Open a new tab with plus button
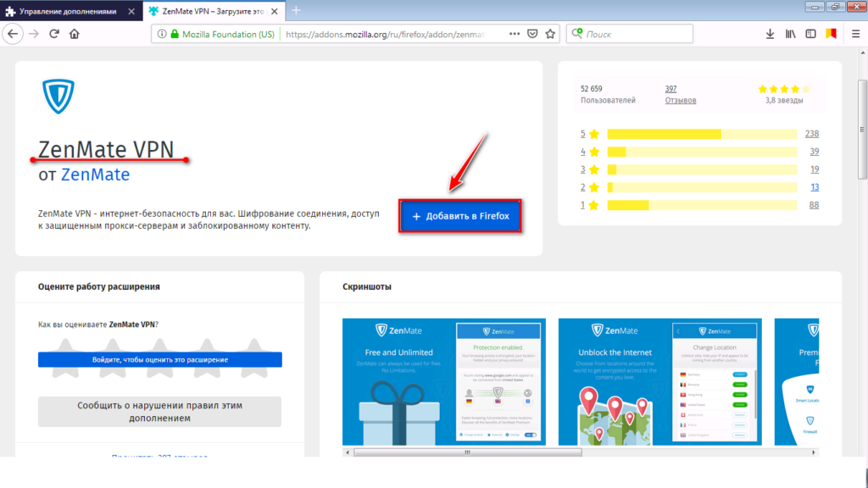This screenshot has height=488, width=868. (x=296, y=10)
